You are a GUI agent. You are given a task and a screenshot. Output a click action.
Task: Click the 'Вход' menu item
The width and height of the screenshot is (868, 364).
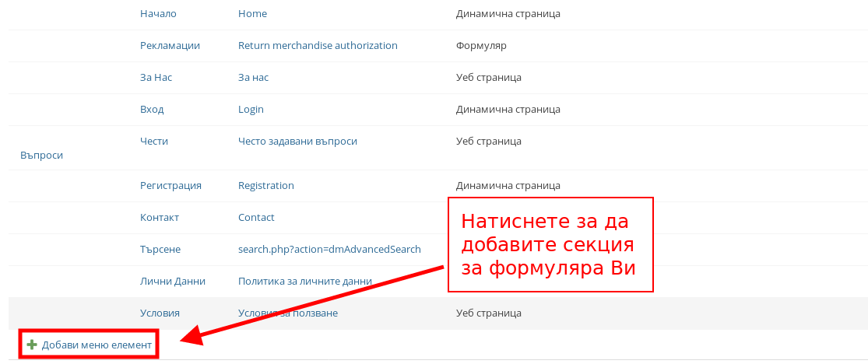click(152, 110)
